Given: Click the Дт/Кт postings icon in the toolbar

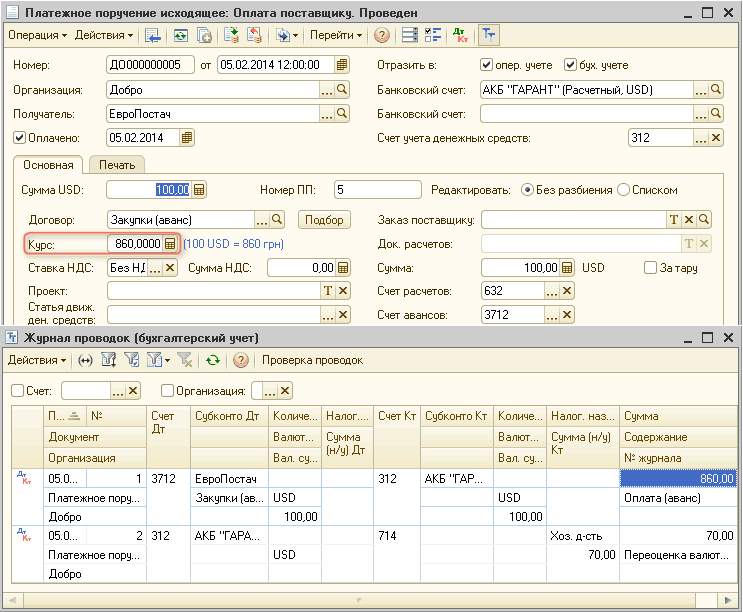Looking at the screenshot, I should [460, 35].
